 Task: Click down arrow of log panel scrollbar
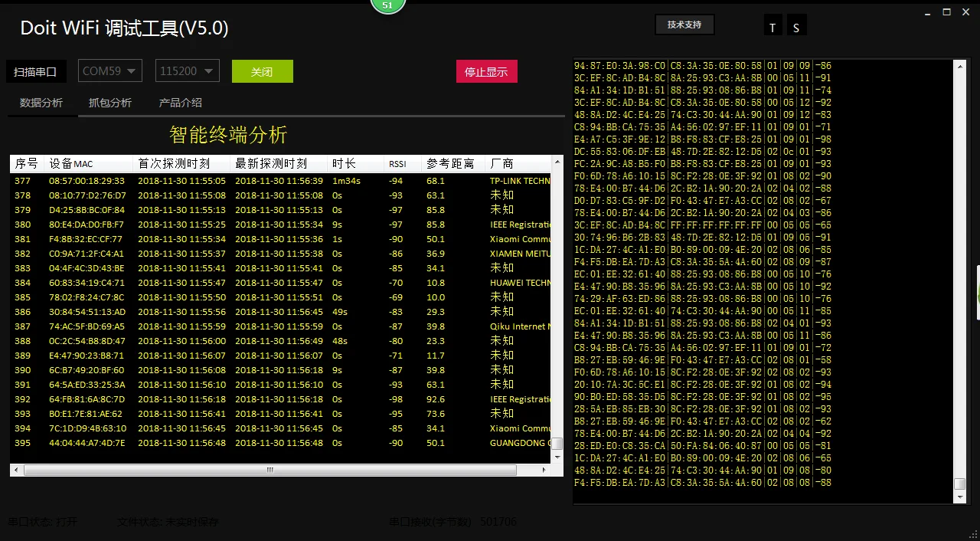coord(960,497)
